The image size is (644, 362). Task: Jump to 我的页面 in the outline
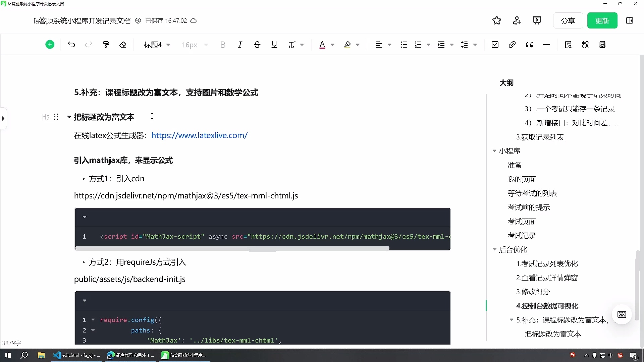coord(522,179)
